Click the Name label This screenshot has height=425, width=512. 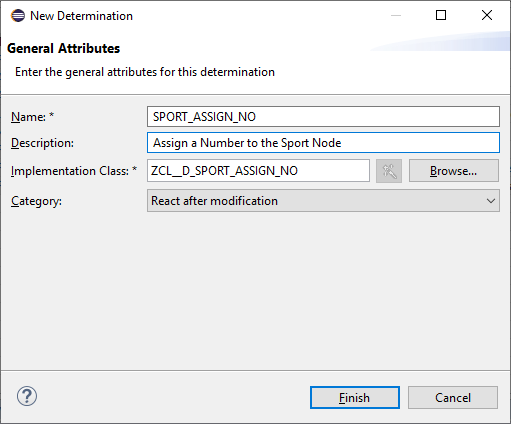click(32, 117)
